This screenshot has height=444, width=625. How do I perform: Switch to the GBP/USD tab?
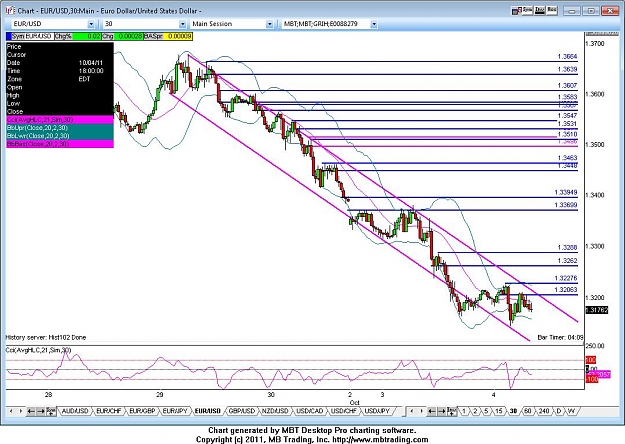pos(241,411)
